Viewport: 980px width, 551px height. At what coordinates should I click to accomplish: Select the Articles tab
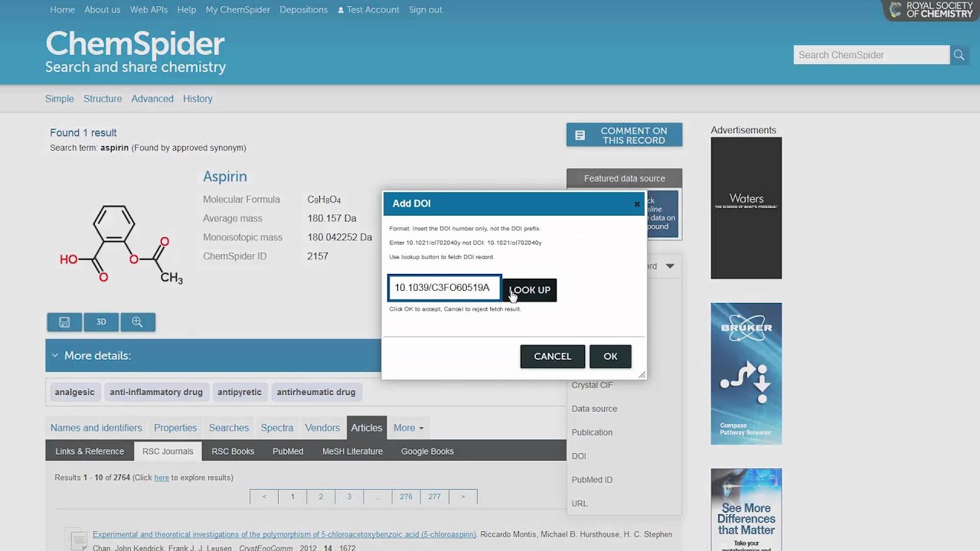(367, 428)
